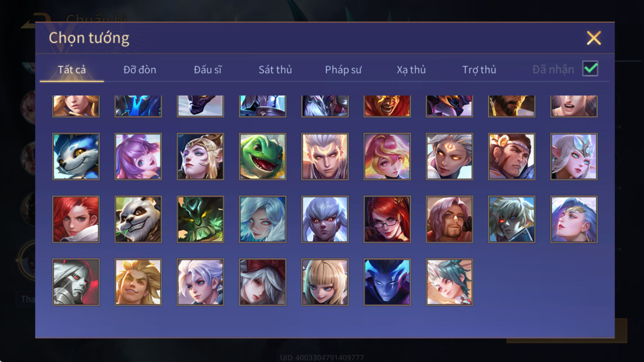
Task: Select the blue-skinned demon hero portrait
Action: [387, 282]
